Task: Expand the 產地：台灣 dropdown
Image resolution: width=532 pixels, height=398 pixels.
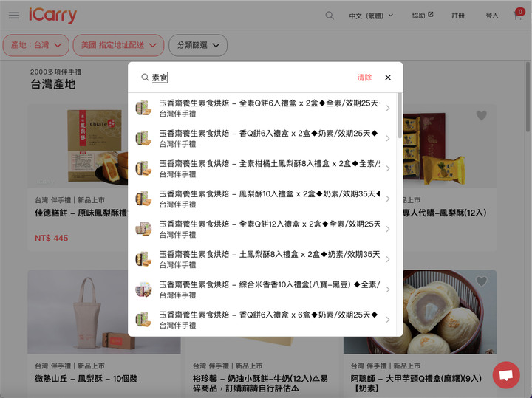Action: (36, 45)
